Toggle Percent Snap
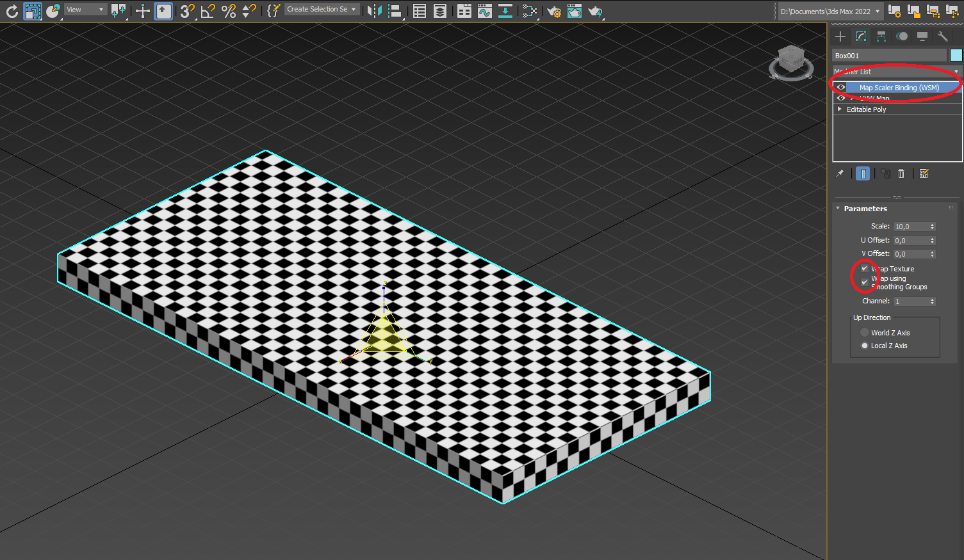 click(x=229, y=11)
